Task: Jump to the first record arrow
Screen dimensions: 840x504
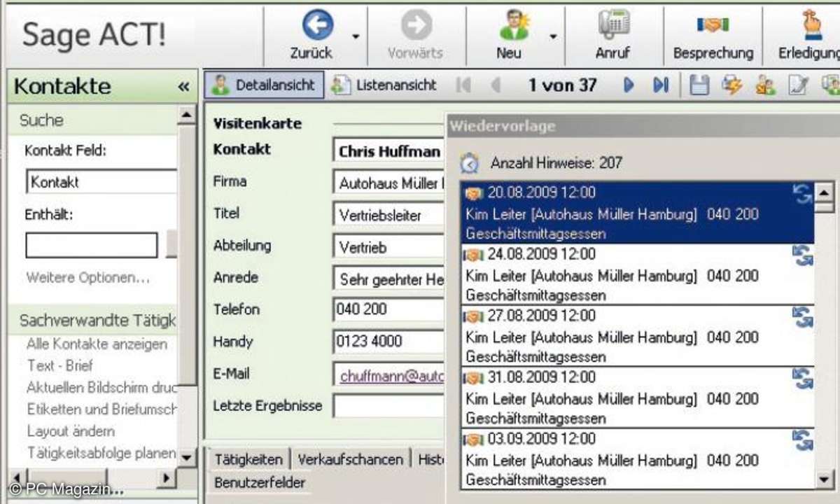Action: (463, 85)
